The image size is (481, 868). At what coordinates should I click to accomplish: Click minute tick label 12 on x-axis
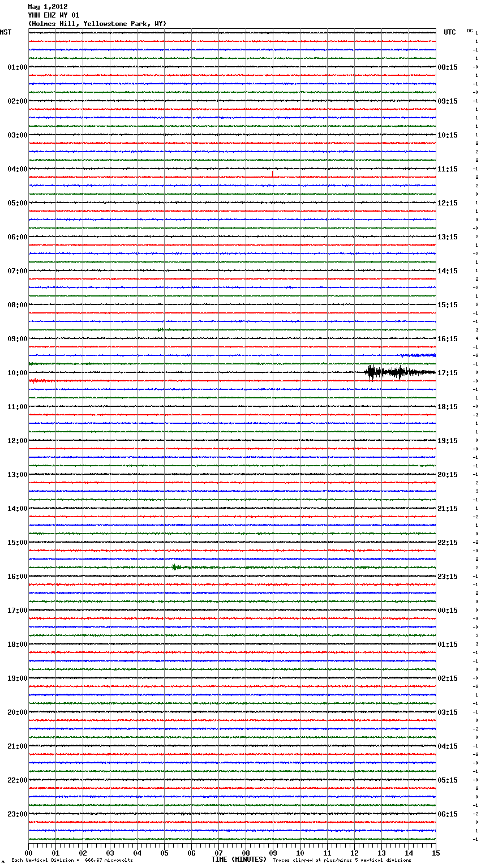[354, 853]
